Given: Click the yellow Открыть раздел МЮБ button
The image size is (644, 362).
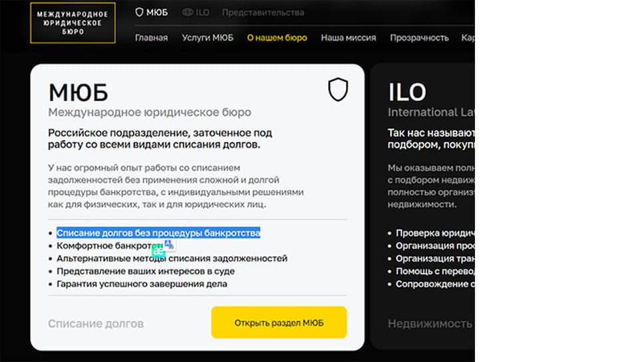Looking at the screenshot, I should click(x=279, y=323).
